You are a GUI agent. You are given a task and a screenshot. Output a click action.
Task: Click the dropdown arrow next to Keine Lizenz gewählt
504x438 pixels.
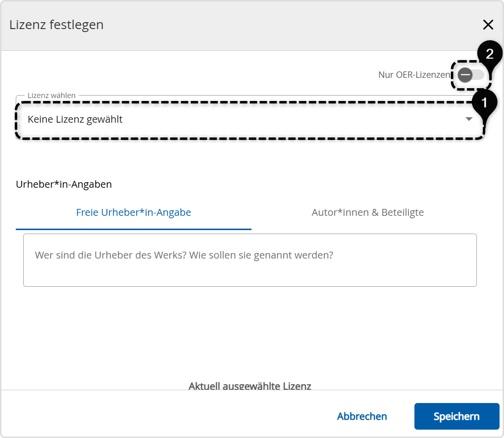469,119
